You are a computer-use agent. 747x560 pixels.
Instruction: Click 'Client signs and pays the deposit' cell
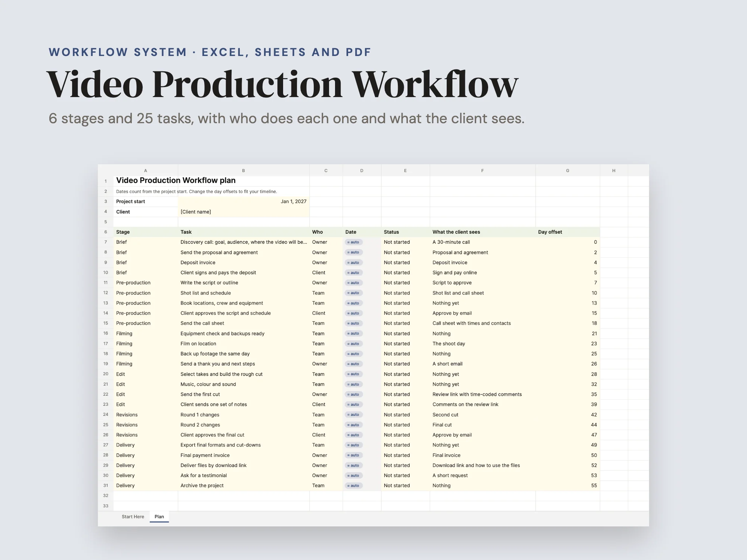click(x=244, y=273)
